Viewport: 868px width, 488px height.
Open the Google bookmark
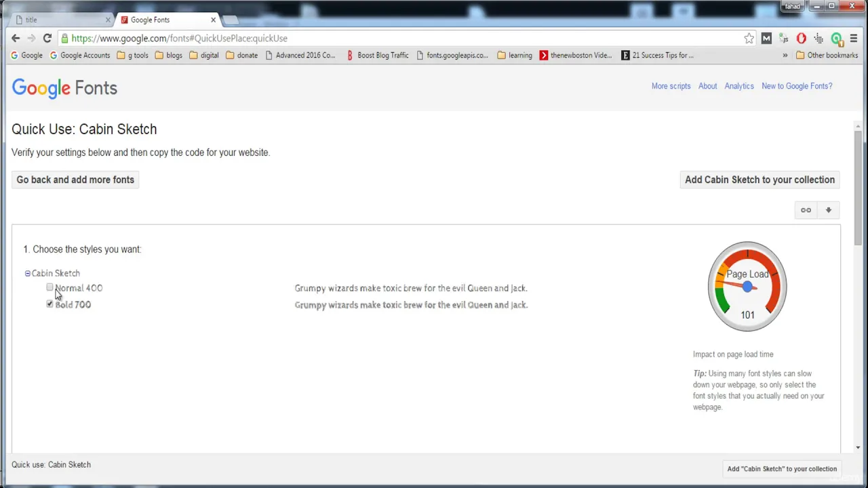click(26, 56)
